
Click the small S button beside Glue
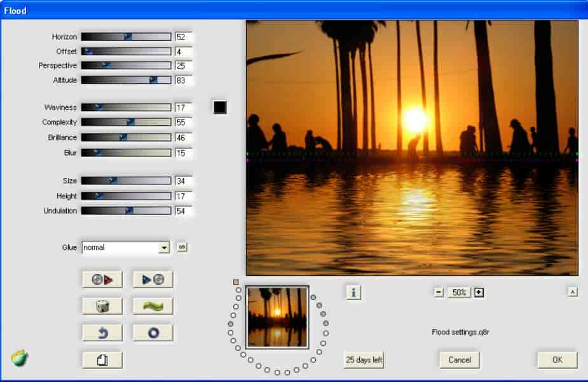182,247
